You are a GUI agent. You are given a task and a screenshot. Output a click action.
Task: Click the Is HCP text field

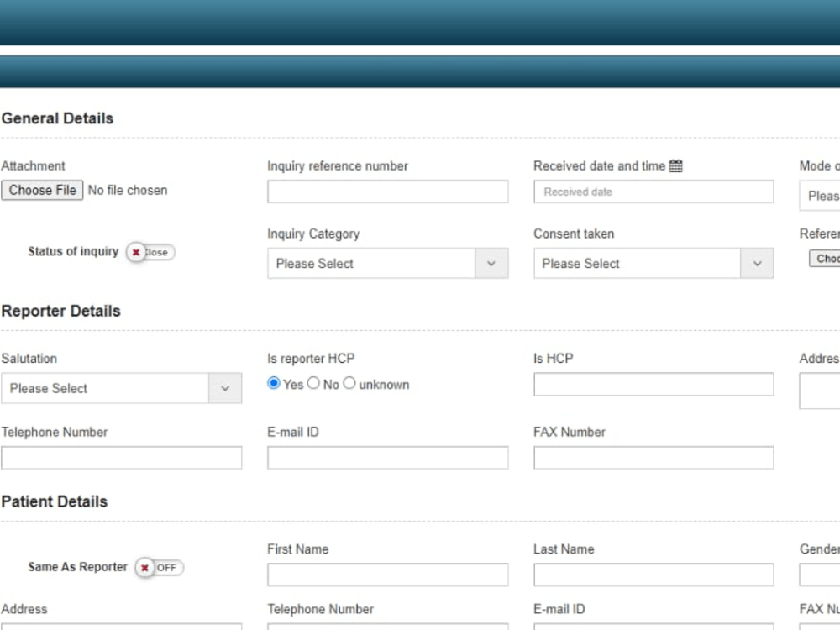pyautogui.click(x=654, y=384)
